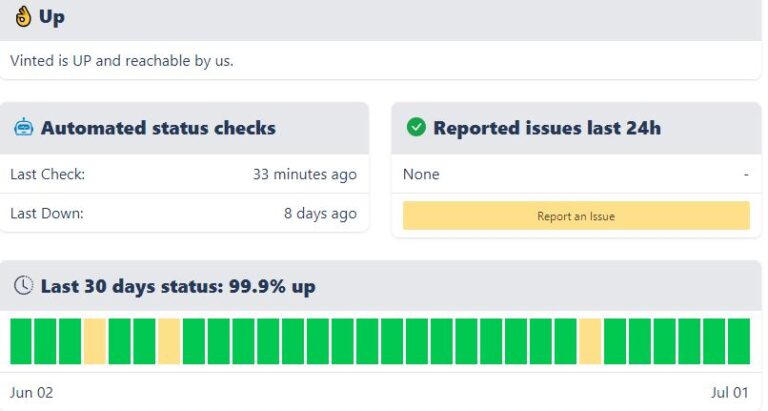The width and height of the screenshot is (768, 411).
Task: Select the second yellow bar in status timeline
Action: pyautogui.click(x=169, y=341)
